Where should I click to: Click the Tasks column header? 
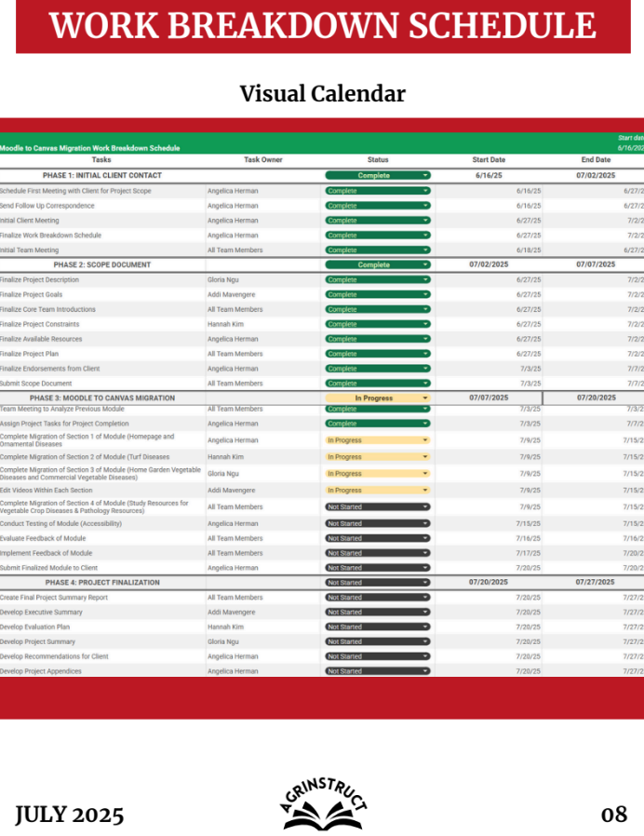point(101,159)
